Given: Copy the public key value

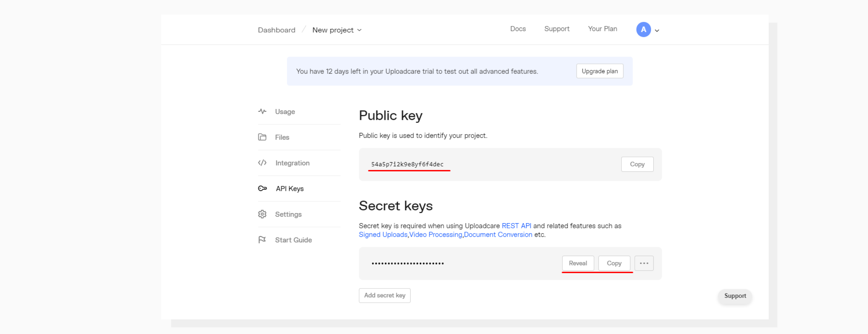Looking at the screenshot, I should coord(637,164).
